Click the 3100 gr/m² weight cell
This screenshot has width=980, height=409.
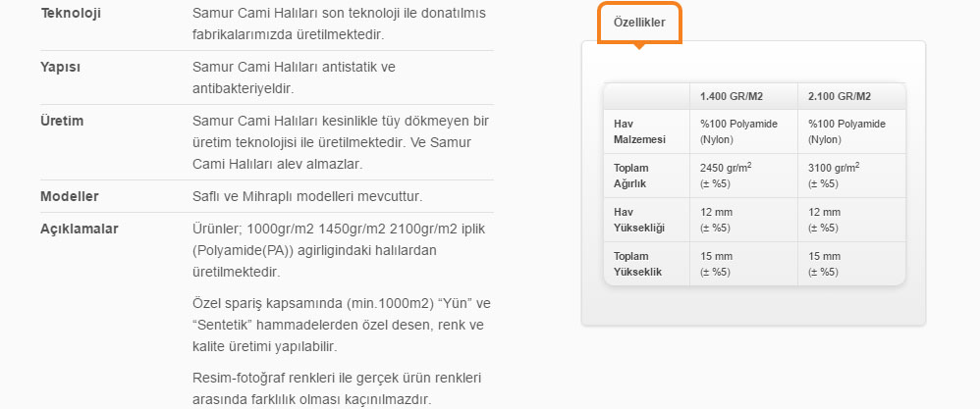tap(851, 176)
